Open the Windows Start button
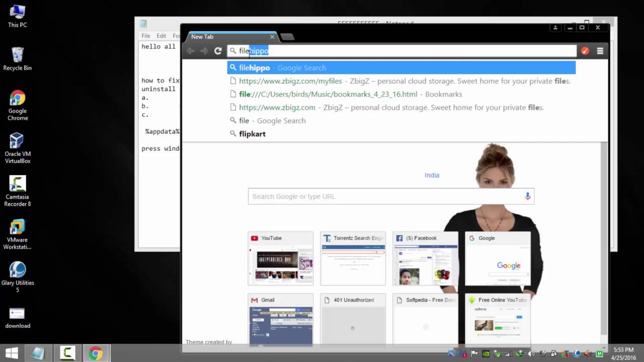644x362 pixels. pos(11,353)
